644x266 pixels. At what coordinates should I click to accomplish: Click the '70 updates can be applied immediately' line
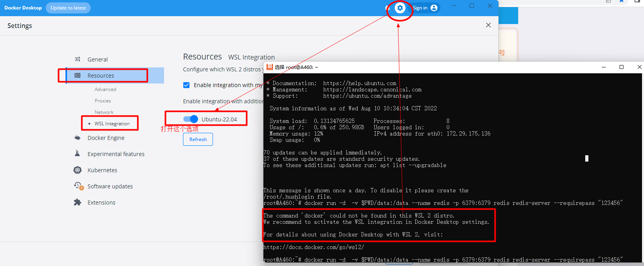pos(323,153)
